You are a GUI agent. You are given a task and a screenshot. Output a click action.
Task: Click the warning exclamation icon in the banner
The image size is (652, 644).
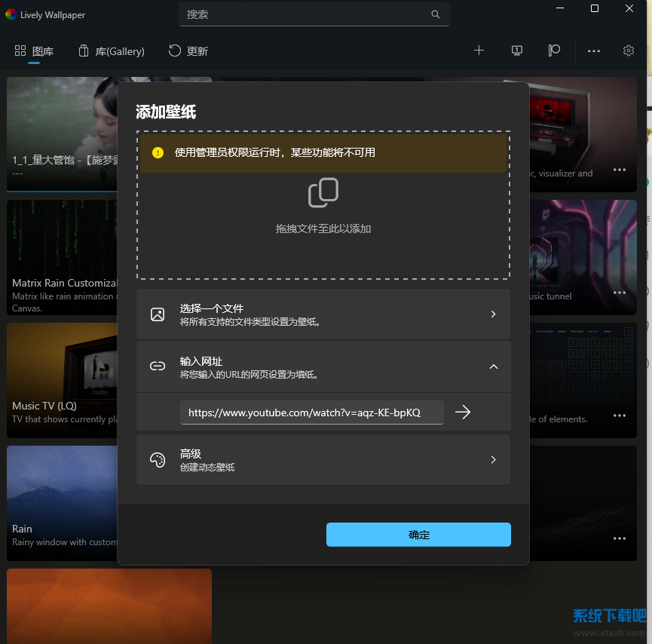pos(158,152)
